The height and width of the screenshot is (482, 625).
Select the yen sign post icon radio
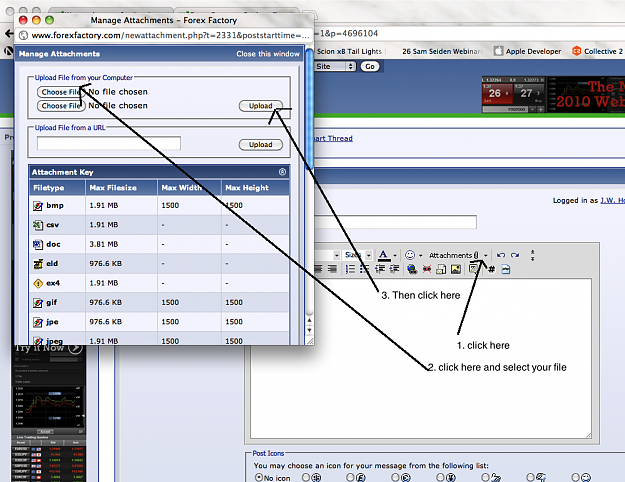click(x=440, y=477)
